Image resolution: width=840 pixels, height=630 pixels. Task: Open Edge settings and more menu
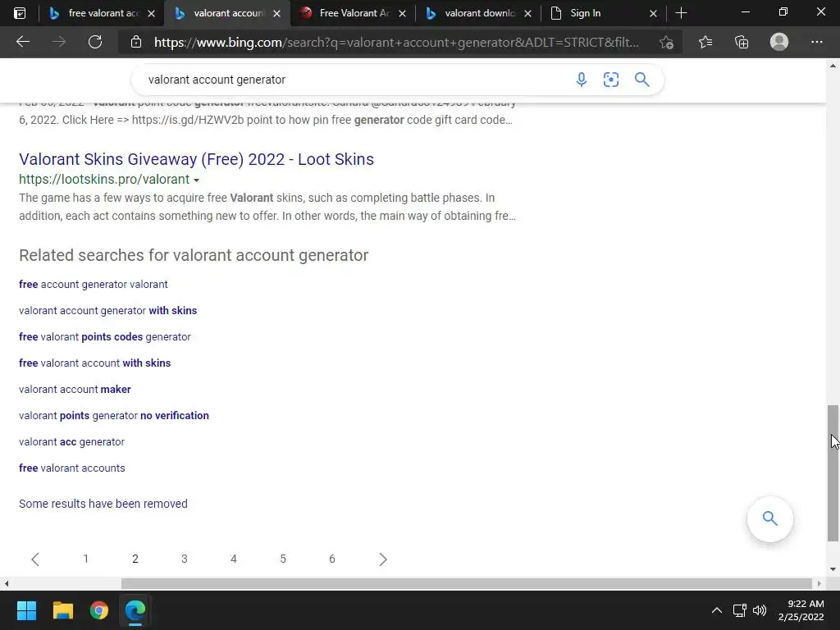click(x=816, y=42)
